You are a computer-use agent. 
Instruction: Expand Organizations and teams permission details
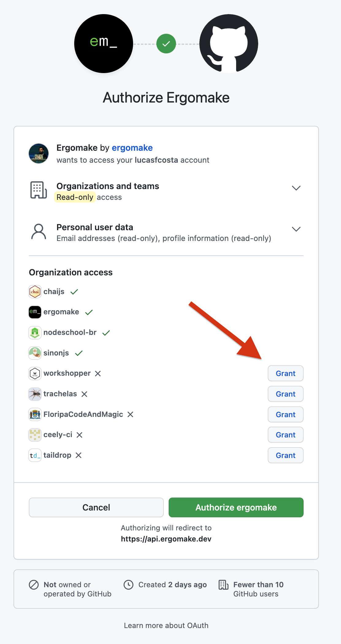tap(296, 188)
